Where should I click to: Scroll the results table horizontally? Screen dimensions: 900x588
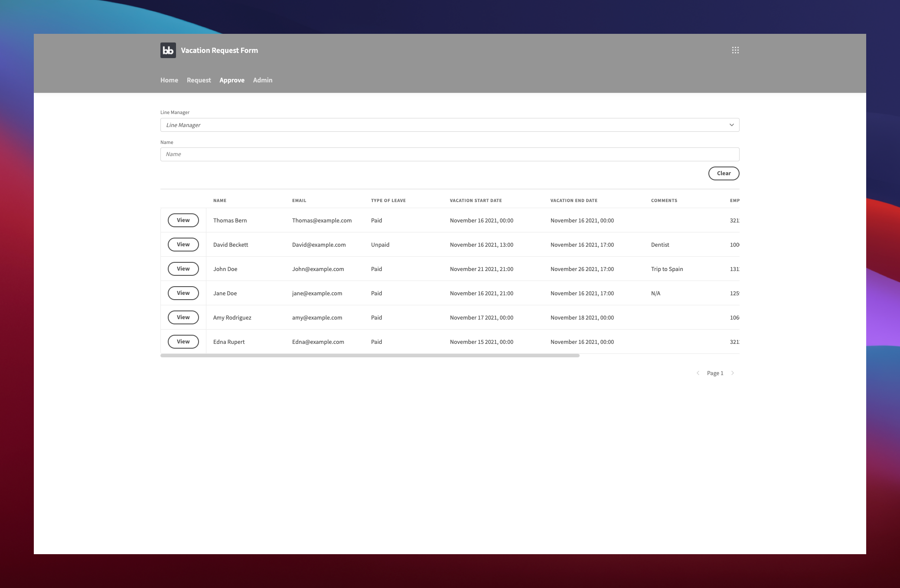(x=369, y=356)
